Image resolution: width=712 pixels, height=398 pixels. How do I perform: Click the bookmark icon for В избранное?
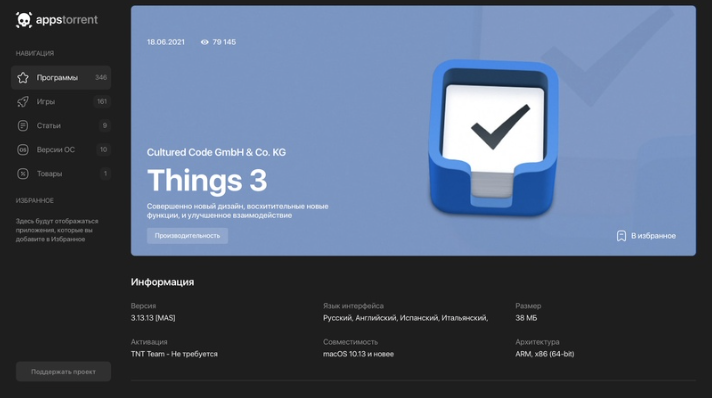click(621, 236)
